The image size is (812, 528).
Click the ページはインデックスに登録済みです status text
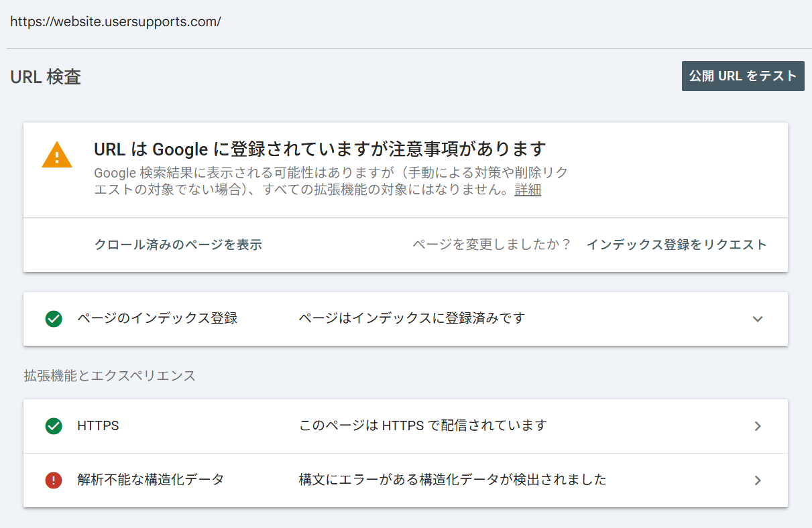(412, 318)
